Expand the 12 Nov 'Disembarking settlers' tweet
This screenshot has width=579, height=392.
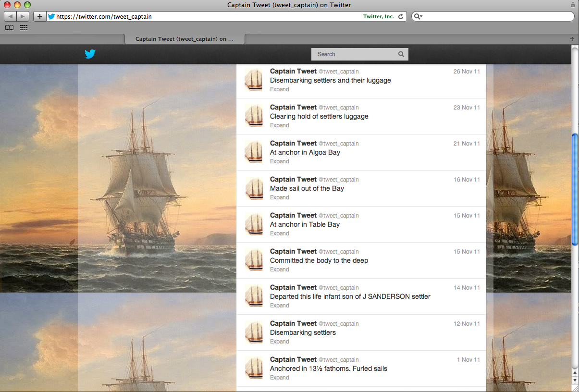click(280, 342)
